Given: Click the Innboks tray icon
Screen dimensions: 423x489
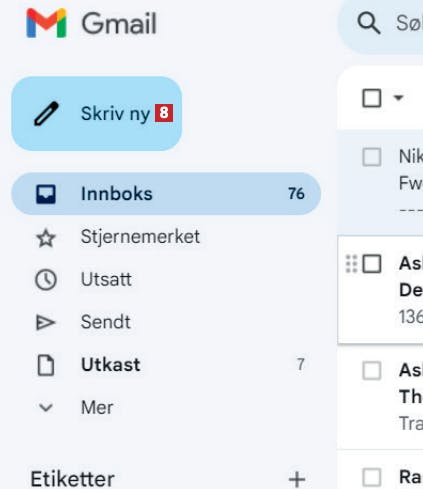Looking at the screenshot, I should [x=46, y=194].
